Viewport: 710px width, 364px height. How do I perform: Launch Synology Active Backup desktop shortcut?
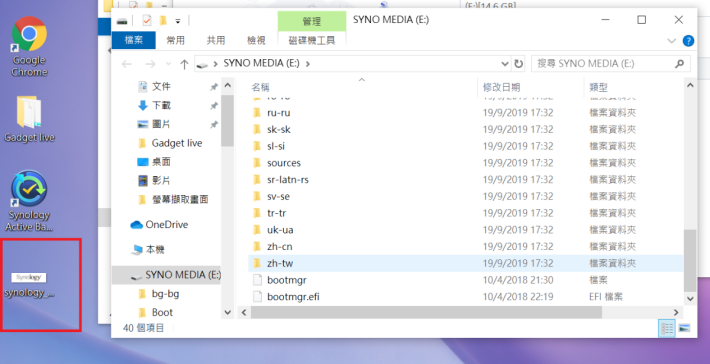point(29,201)
